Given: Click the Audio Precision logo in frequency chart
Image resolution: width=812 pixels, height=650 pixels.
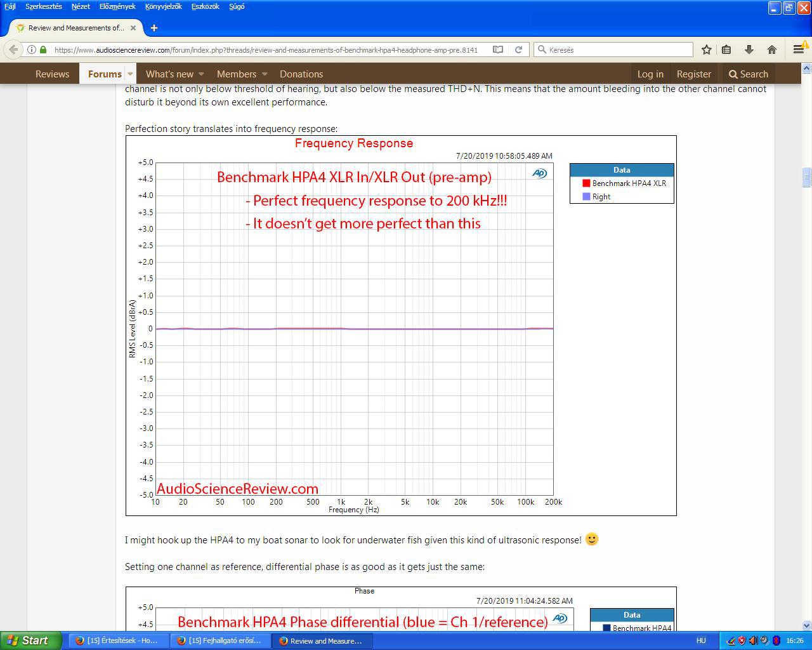Looking at the screenshot, I should tap(539, 173).
